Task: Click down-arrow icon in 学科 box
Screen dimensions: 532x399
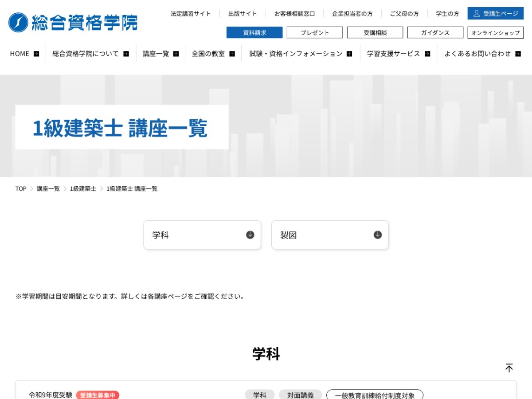Action: click(250, 235)
